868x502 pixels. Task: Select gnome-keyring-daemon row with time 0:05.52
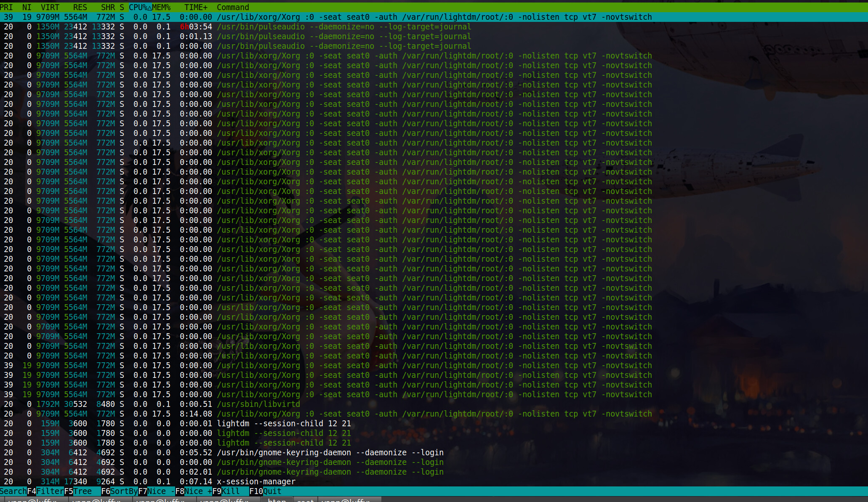[x=434, y=452]
